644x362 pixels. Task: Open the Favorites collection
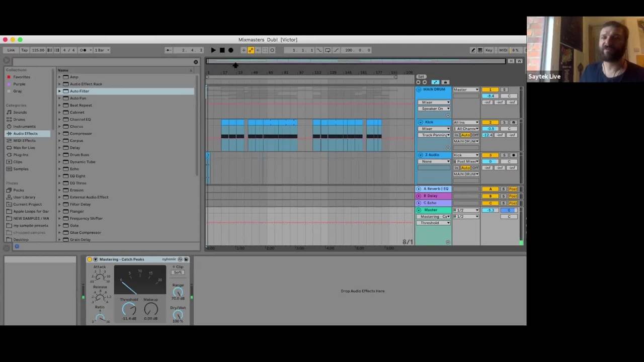click(21, 77)
